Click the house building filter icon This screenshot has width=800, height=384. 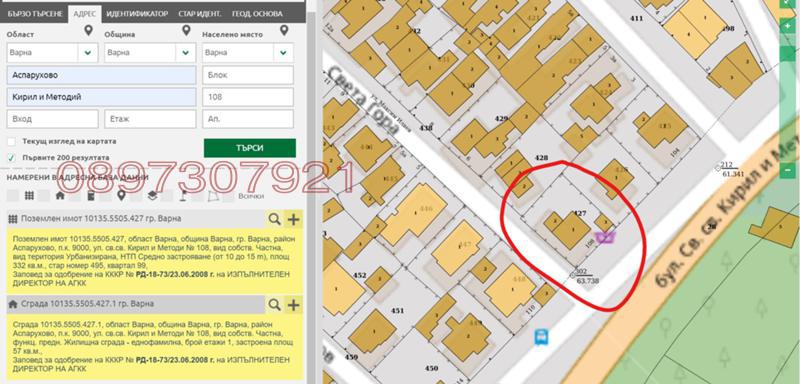tap(60, 195)
